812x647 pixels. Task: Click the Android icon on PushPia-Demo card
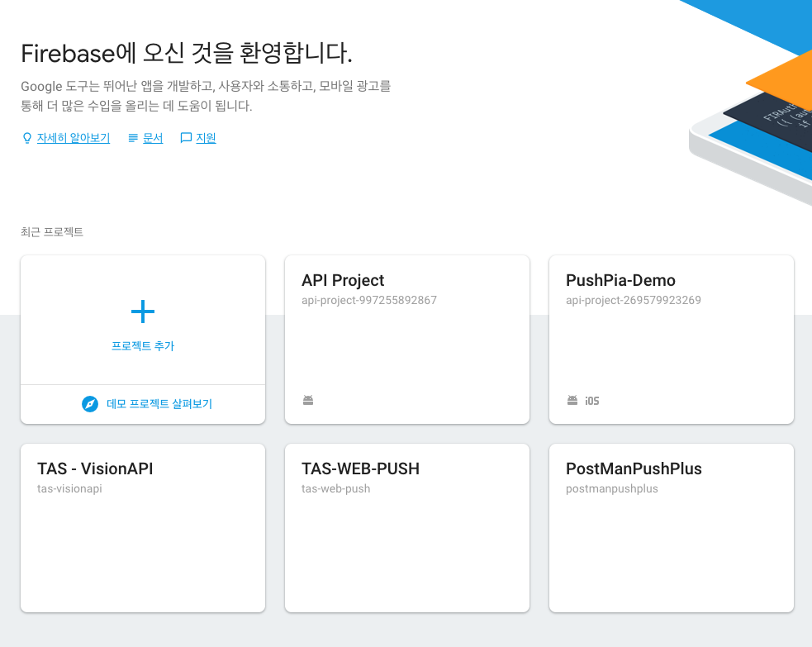pyautogui.click(x=572, y=400)
